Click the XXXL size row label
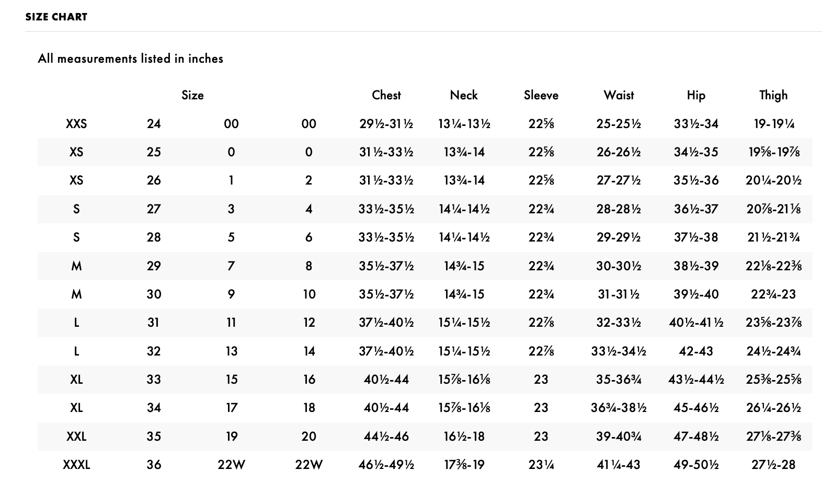Viewport: 822px width, 504px height. pyautogui.click(x=76, y=464)
